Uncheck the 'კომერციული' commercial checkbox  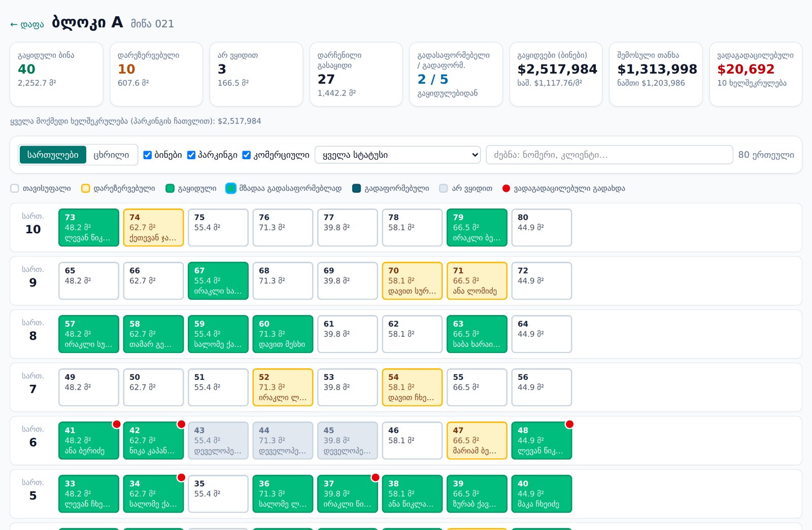pyautogui.click(x=247, y=155)
